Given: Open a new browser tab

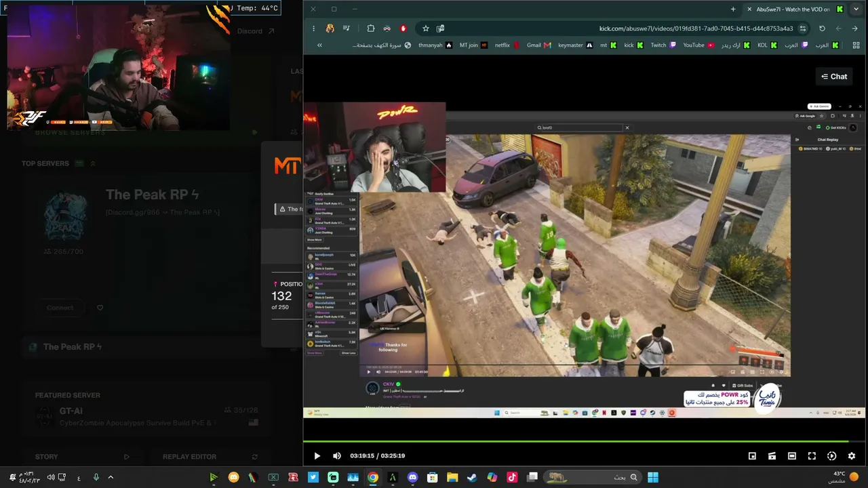Looking at the screenshot, I should (733, 9).
